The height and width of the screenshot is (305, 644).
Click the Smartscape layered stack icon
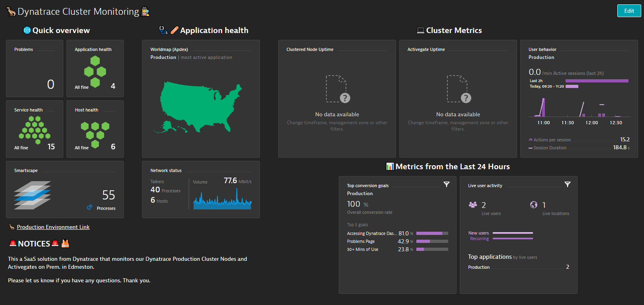32,195
